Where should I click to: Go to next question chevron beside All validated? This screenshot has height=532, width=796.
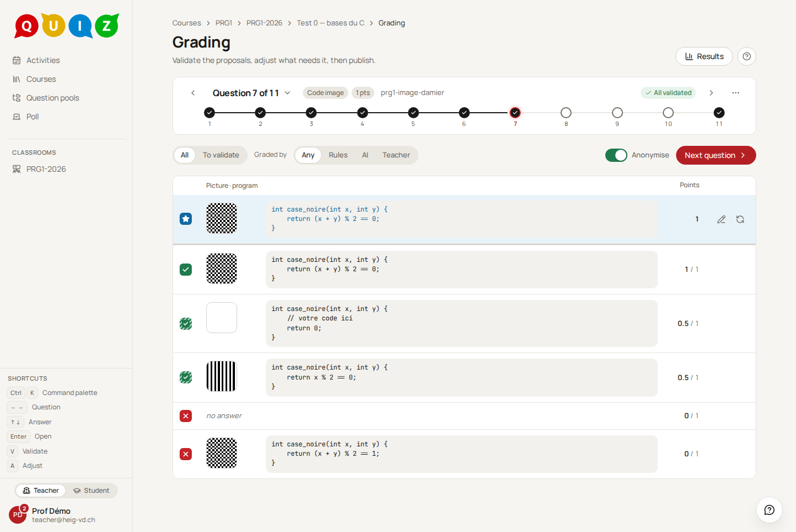coord(711,93)
